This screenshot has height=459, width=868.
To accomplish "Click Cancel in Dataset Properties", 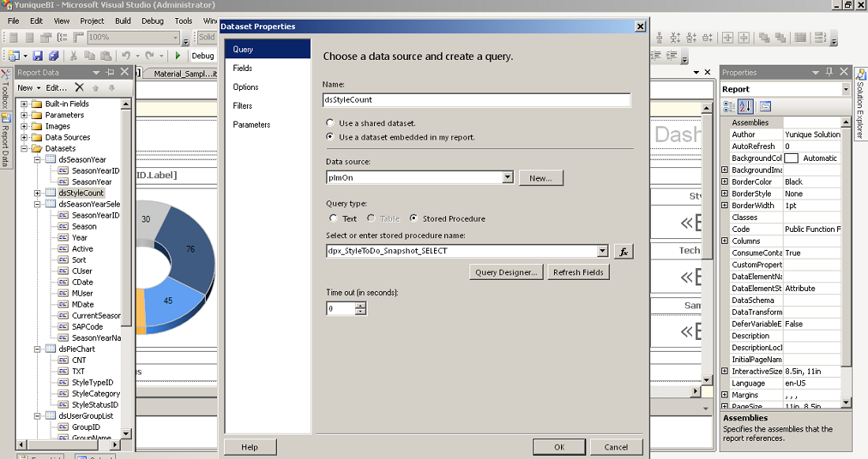I will [x=615, y=447].
